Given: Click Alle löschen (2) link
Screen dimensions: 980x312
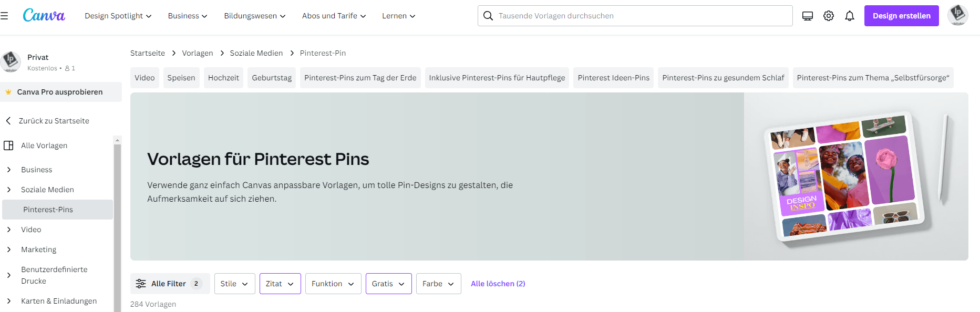Looking at the screenshot, I should [x=498, y=284].
